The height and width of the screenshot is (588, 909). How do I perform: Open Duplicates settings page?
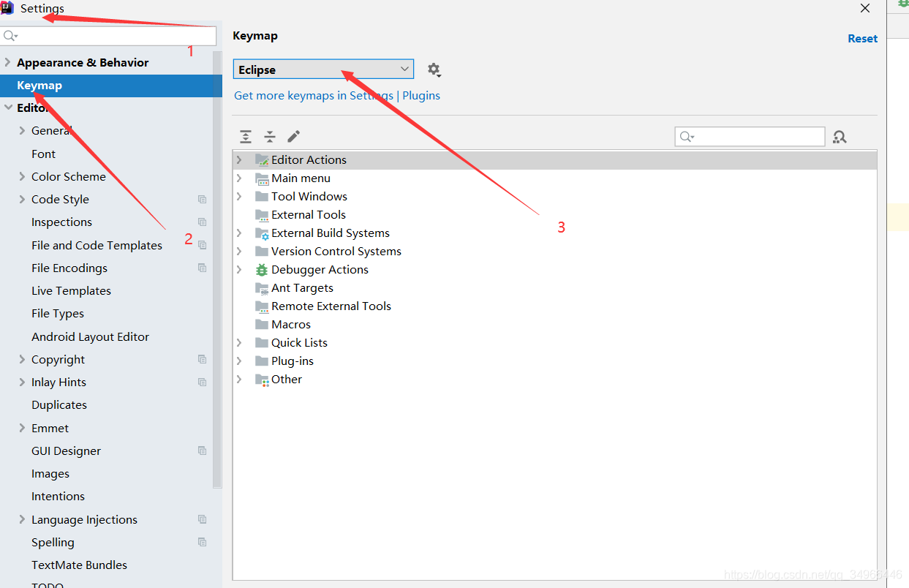click(59, 405)
